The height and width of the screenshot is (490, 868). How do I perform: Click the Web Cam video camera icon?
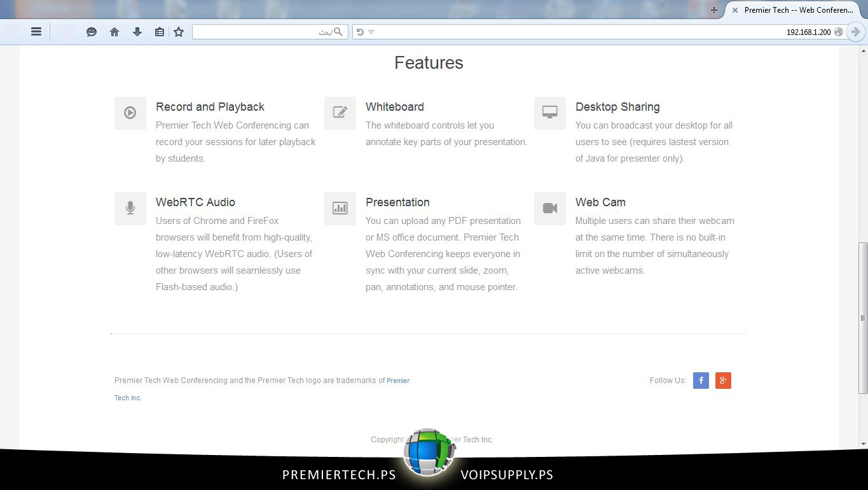click(550, 209)
